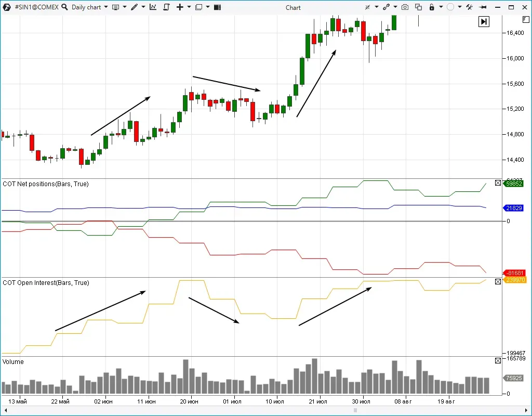Screen dimensions: 532x416
Task: Click COT Open Interest(Bars, True) label
Action: pyautogui.click(x=46, y=283)
